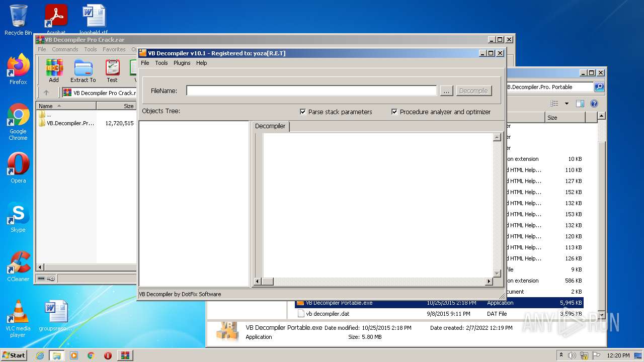The image size is (644, 362).
Task: Click the FileName input field
Action: (x=311, y=90)
